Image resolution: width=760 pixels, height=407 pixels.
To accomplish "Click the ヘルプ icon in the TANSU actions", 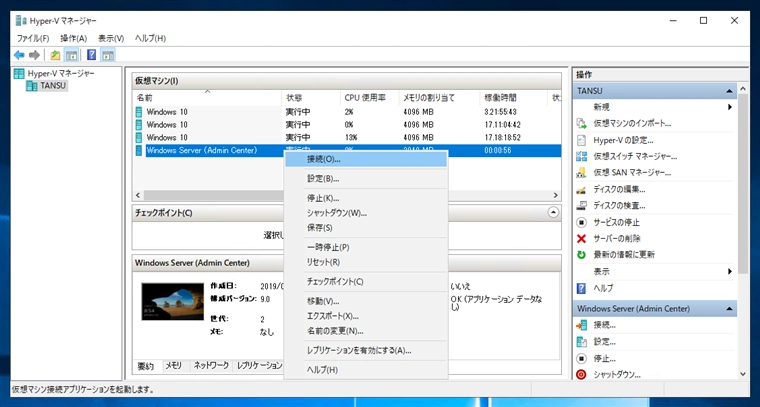I will click(581, 288).
